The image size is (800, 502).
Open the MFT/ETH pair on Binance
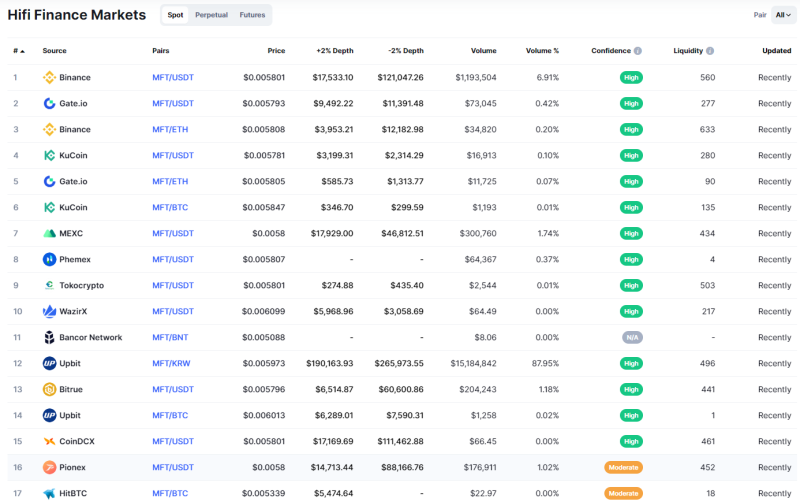pyautogui.click(x=170, y=130)
